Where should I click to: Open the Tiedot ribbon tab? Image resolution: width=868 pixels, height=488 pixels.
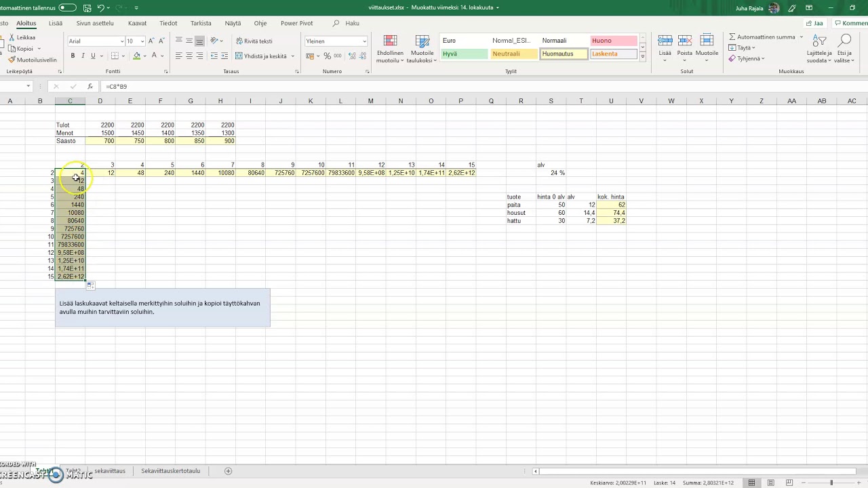pyautogui.click(x=168, y=23)
